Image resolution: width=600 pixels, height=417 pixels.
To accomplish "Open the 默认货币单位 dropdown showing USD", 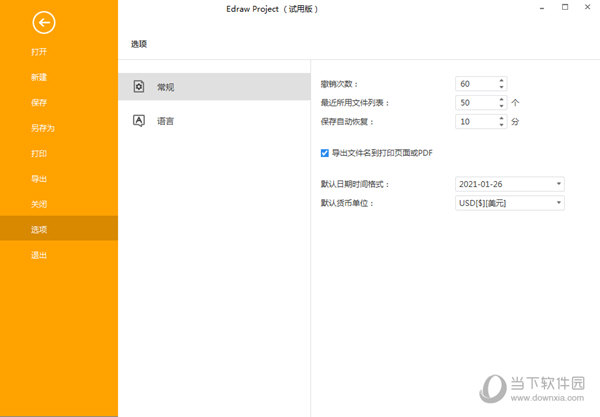I will point(510,203).
